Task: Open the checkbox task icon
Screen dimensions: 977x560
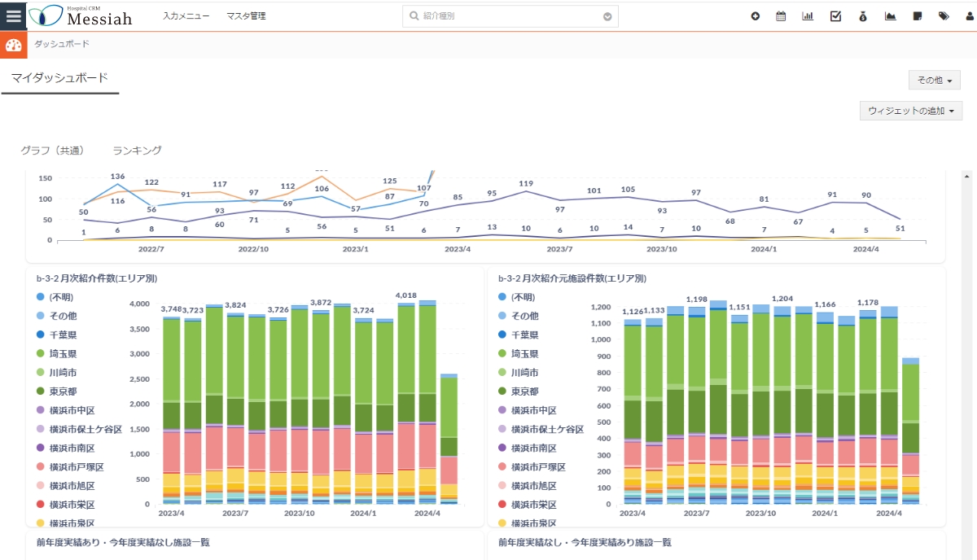Action: click(835, 16)
